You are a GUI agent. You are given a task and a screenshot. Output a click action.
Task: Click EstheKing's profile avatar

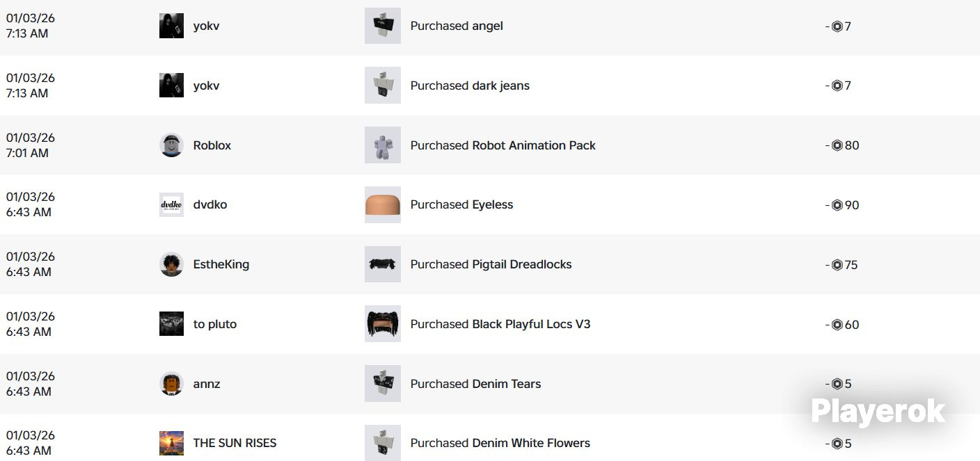[171, 264]
